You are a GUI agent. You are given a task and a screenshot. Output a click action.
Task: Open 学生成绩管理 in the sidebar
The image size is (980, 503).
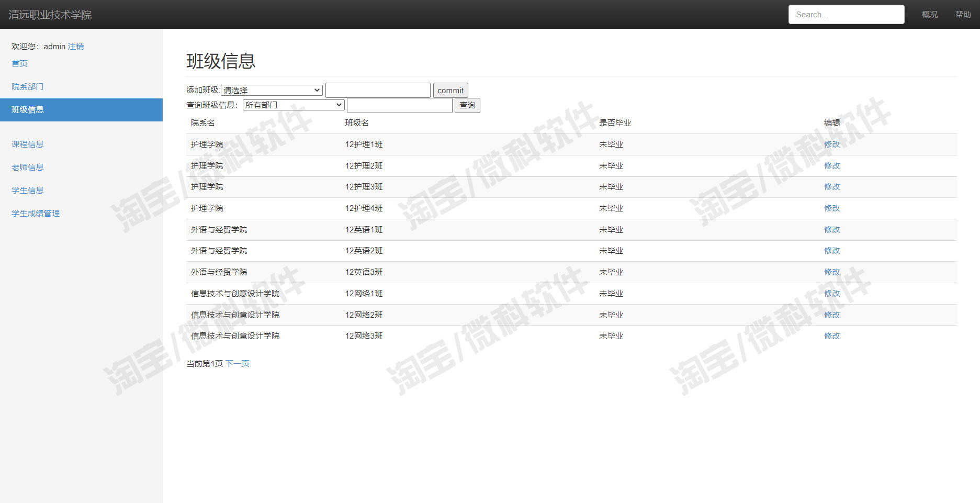point(36,214)
